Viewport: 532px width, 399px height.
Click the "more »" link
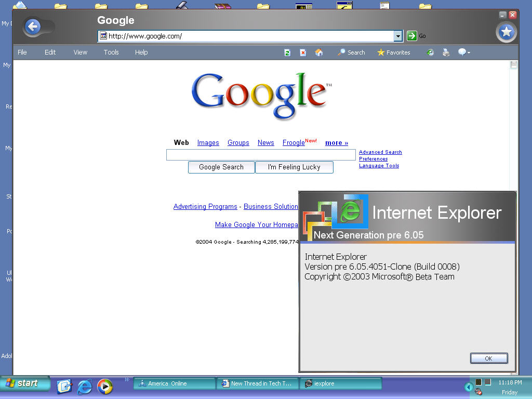click(x=337, y=143)
